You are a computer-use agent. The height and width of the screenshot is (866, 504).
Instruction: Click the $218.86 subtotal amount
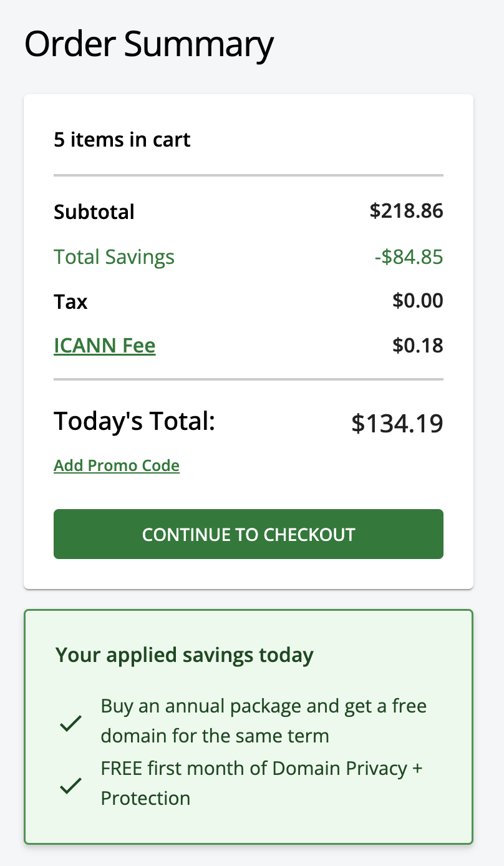point(406,211)
